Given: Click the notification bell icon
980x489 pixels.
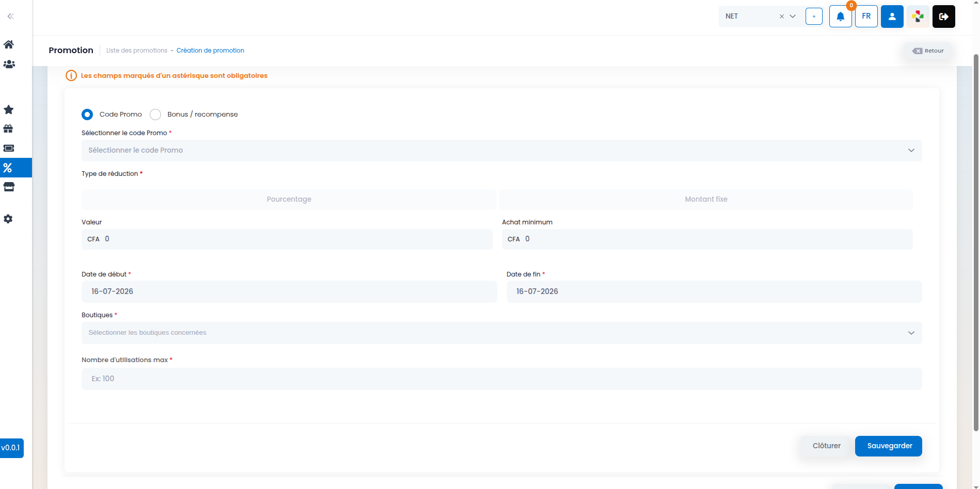Looking at the screenshot, I should pyautogui.click(x=841, y=17).
